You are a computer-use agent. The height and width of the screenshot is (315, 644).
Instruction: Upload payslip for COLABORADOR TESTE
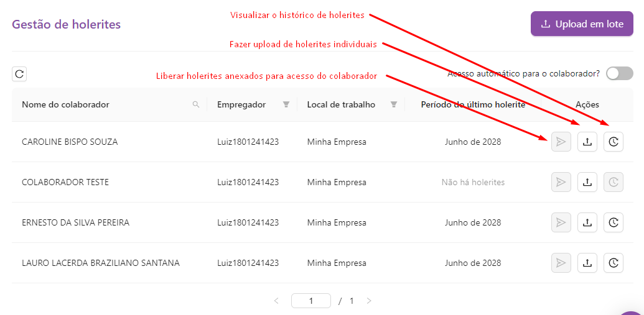(x=587, y=182)
